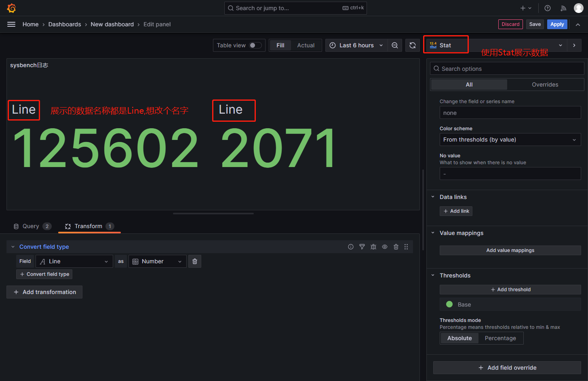This screenshot has width=588, height=381.
Task: Click Add field override button
Action: [507, 368]
